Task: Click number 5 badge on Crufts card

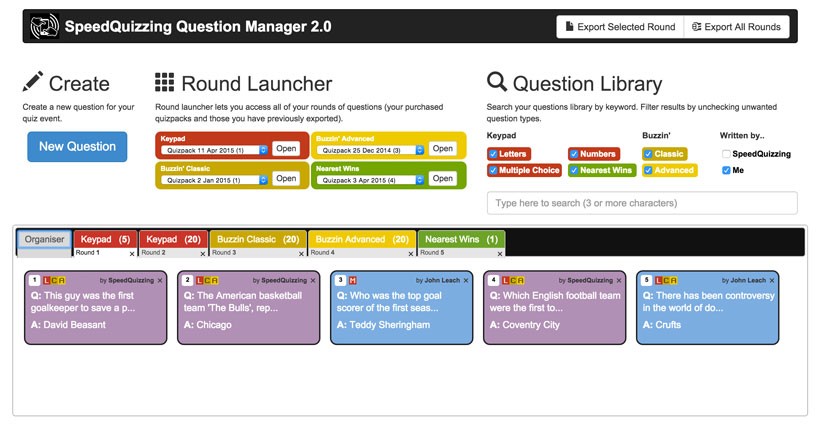Action: (646, 280)
